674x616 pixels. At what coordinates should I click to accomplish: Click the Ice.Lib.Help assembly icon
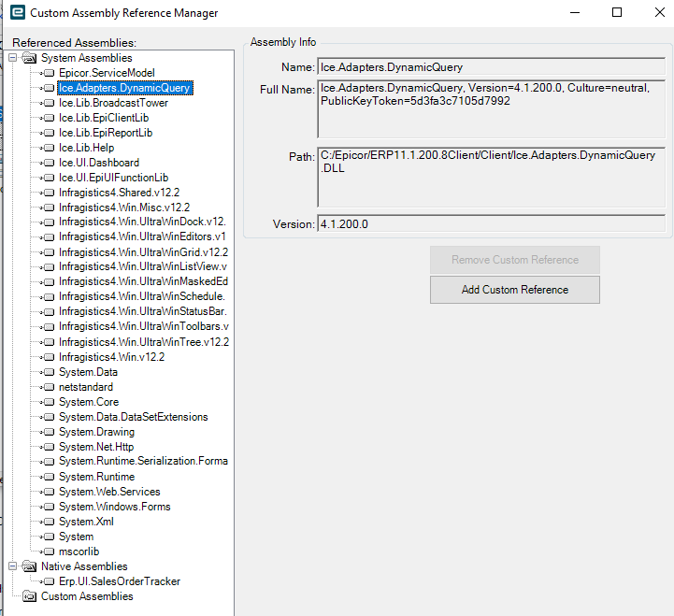(49, 148)
